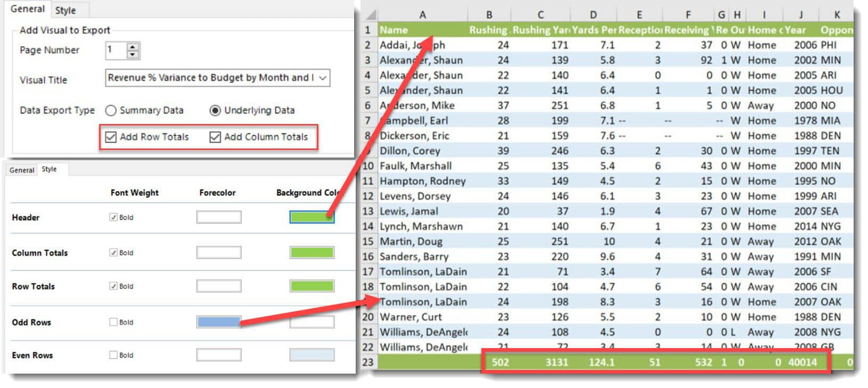
Task: Toggle Bold checkbox for Row Totals
Action: point(113,286)
